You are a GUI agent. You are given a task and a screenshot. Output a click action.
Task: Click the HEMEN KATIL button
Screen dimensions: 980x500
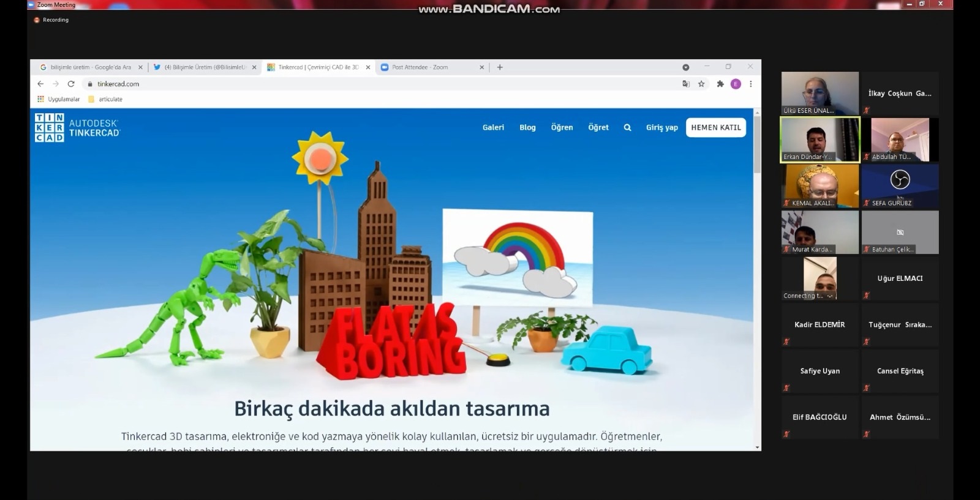[716, 127]
